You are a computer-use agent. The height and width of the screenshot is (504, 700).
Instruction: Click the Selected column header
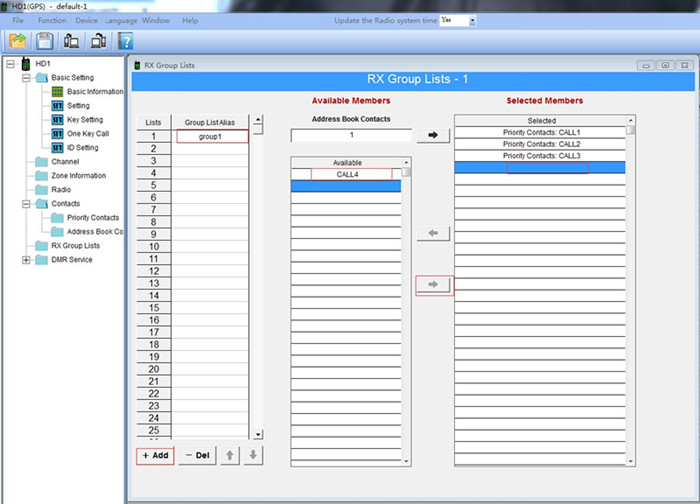point(541,121)
